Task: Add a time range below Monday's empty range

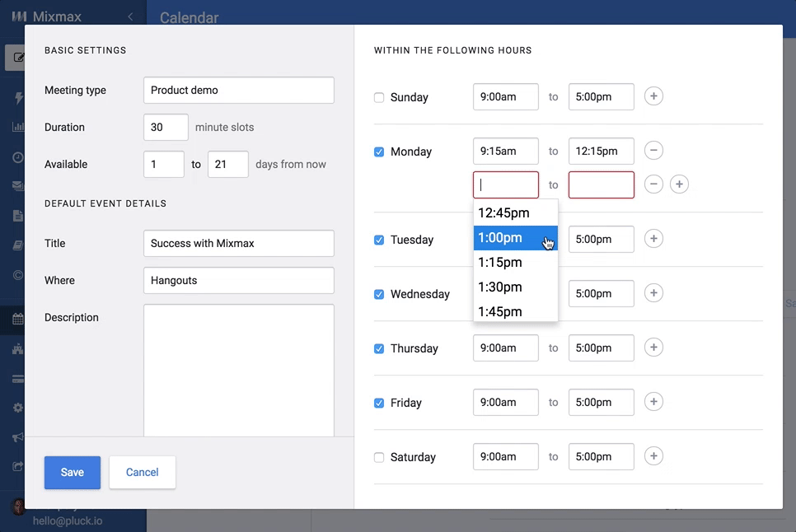Action: 679,184
